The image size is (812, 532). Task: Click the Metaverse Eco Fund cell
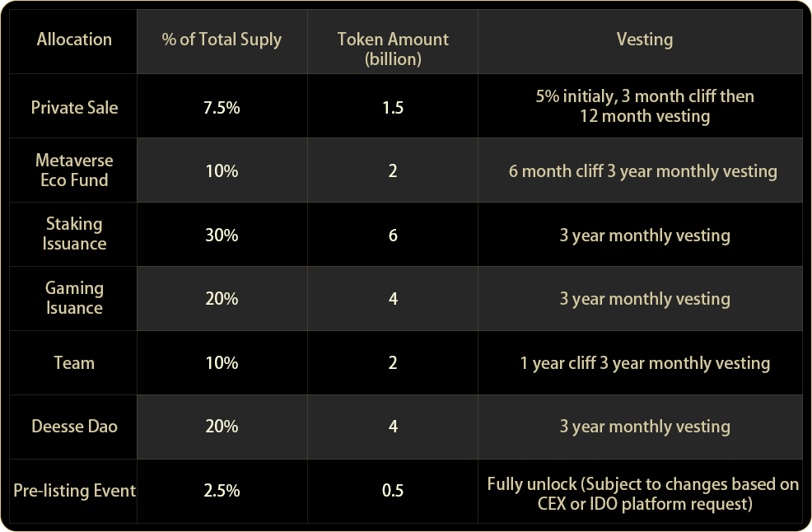point(74,170)
